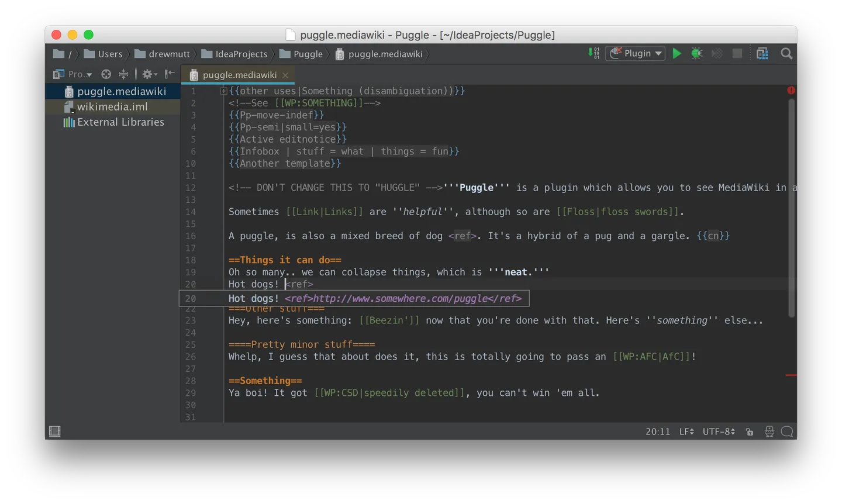Screen dimensions: 842x504
Task: Minimize the Puggle window with yellow button
Action: 73,35
